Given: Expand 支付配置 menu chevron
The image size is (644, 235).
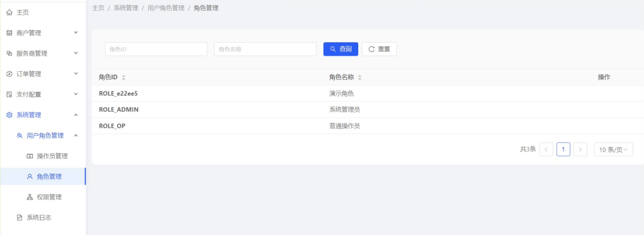Looking at the screenshot, I should pos(76,94).
